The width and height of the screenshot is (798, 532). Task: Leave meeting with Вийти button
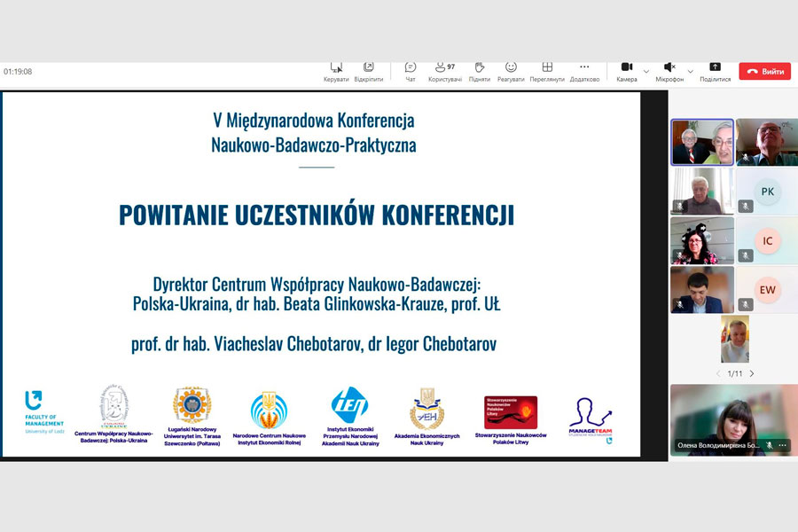point(765,71)
